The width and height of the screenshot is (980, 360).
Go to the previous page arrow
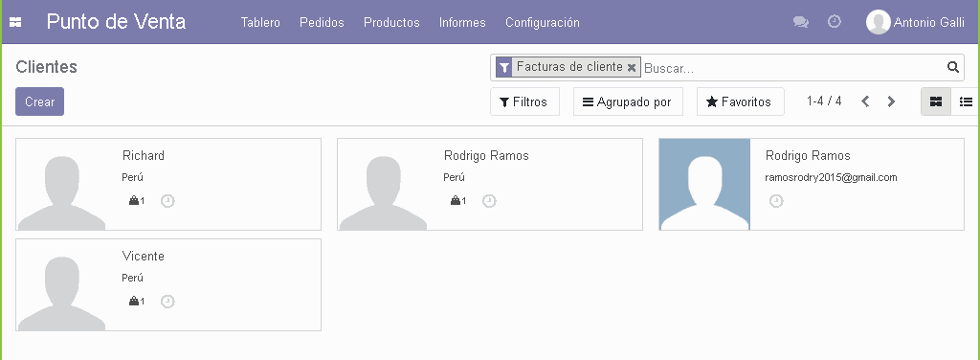[x=865, y=101]
